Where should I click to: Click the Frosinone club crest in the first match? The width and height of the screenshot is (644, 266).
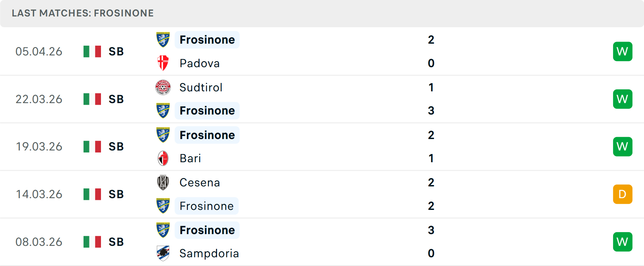point(163,40)
